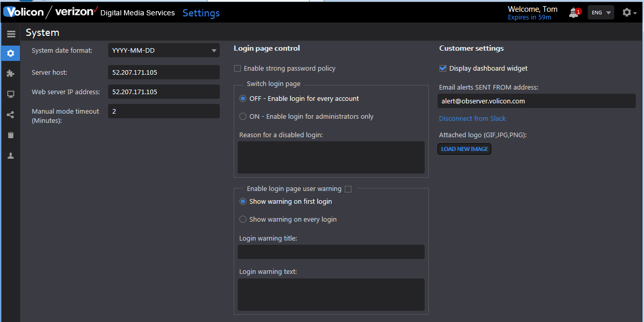Click the Volicon logo in the header
The width and height of the screenshot is (644, 322).
(23, 12)
